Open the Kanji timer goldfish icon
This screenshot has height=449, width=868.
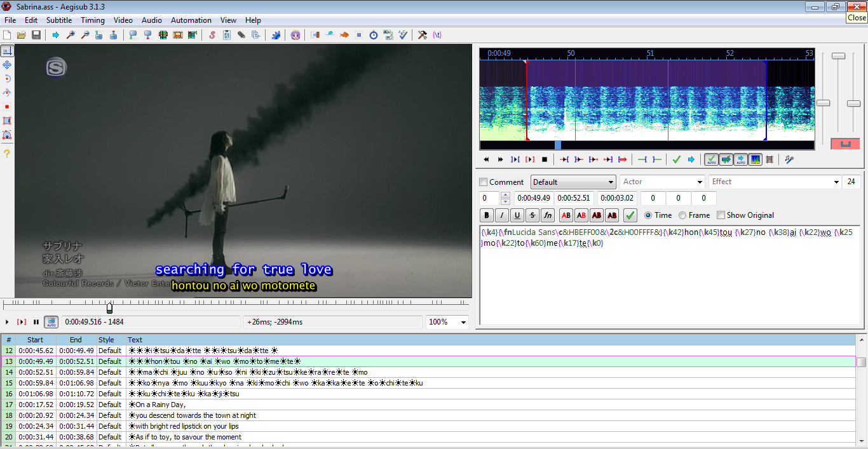pos(344,35)
